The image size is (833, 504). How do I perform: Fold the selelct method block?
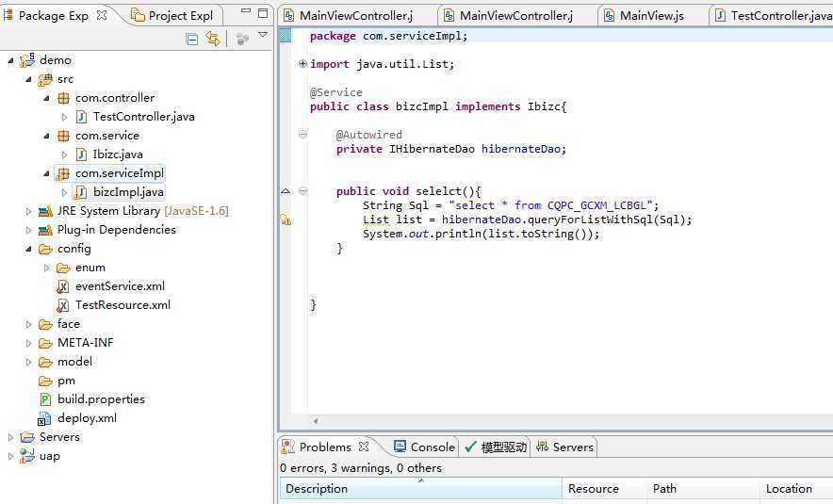click(x=302, y=190)
